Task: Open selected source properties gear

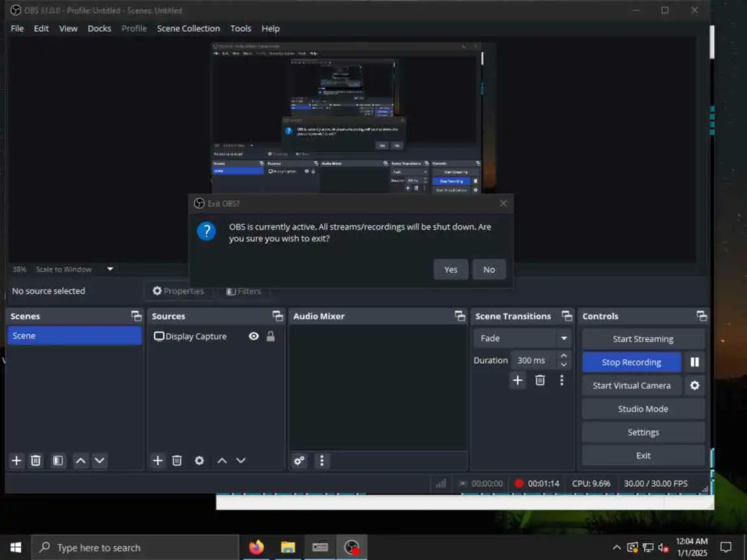Action: click(199, 460)
